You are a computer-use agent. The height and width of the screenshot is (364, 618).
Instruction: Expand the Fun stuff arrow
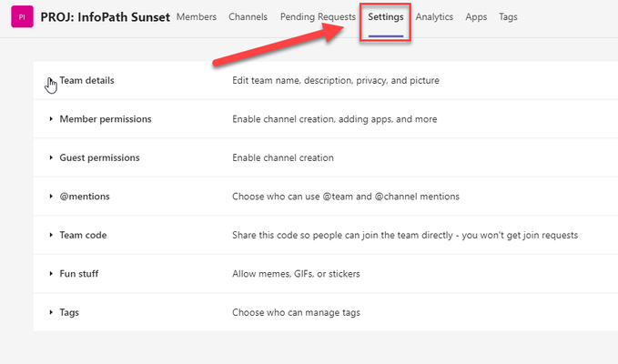[51, 273]
